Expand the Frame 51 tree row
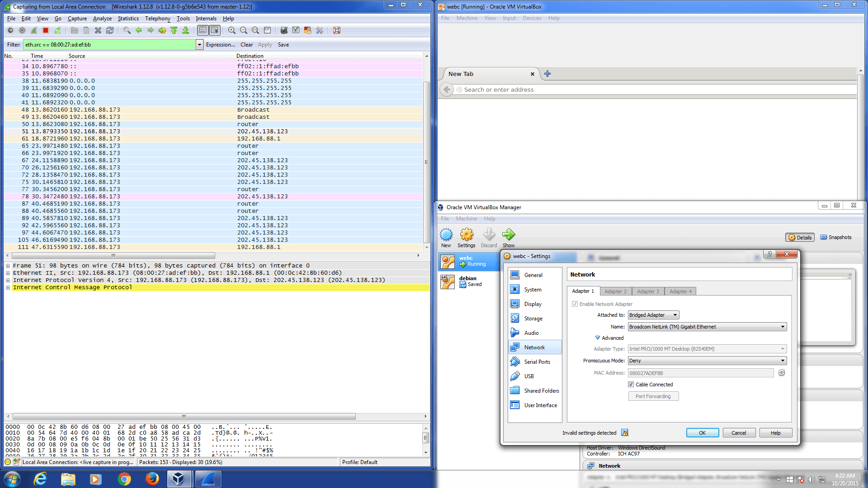Viewport: 868px width, 488px height. tap(8, 266)
